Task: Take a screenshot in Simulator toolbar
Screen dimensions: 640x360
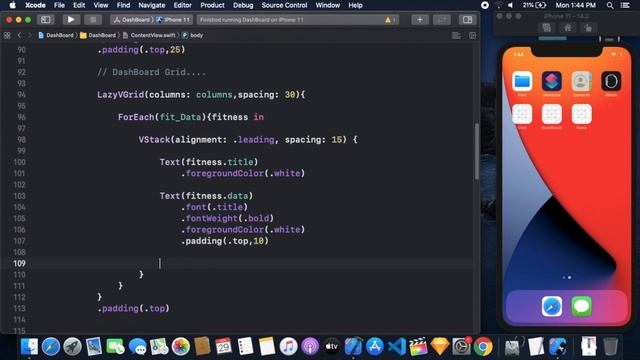Action: click(x=547, y=28)
